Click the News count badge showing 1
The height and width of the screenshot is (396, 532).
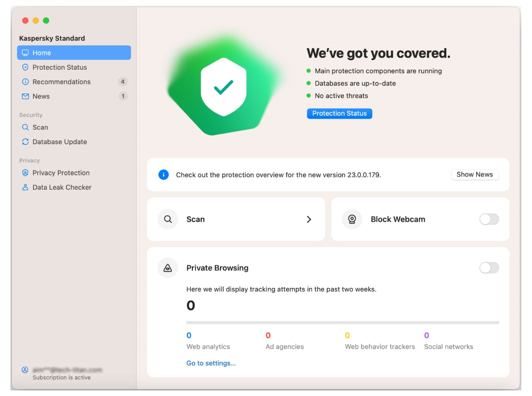(123, 96)
